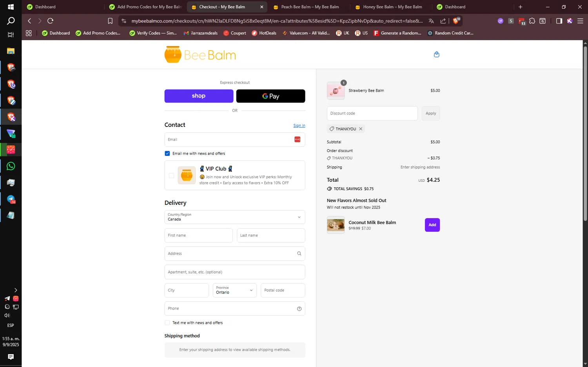Screen dimensions: 588x367
Task: Open Windows search magnifier
Action: click(11, 21)
